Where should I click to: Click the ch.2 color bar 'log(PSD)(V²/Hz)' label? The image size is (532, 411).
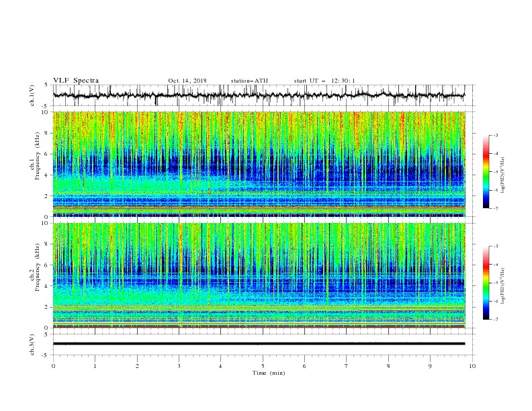click(x=503, y=286)
